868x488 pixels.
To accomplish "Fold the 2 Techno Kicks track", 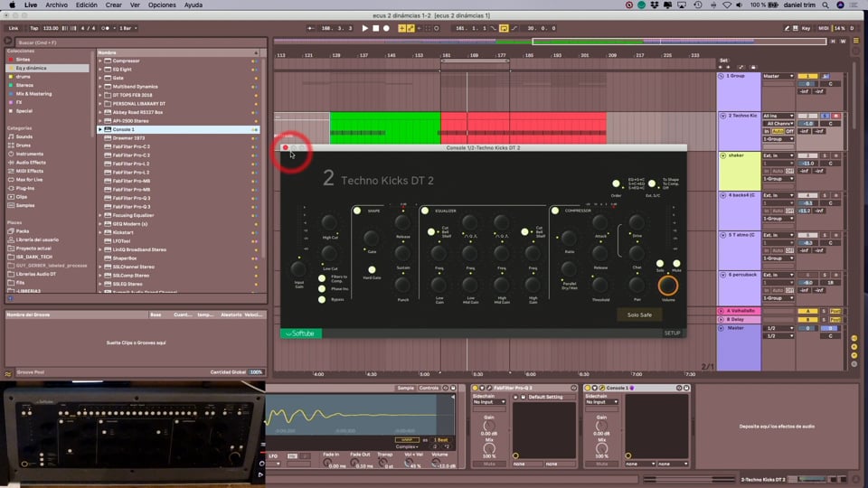I will tap(723, 116).
